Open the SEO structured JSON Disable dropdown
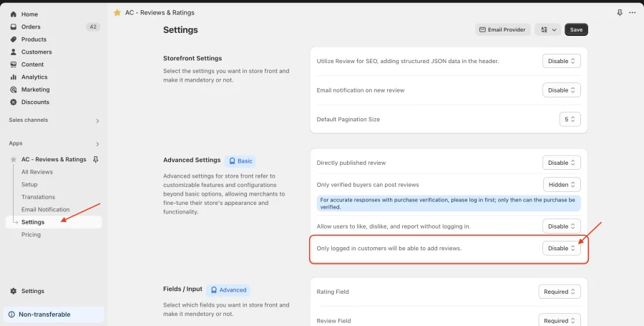The image size is (644, 326). (562, 61)
